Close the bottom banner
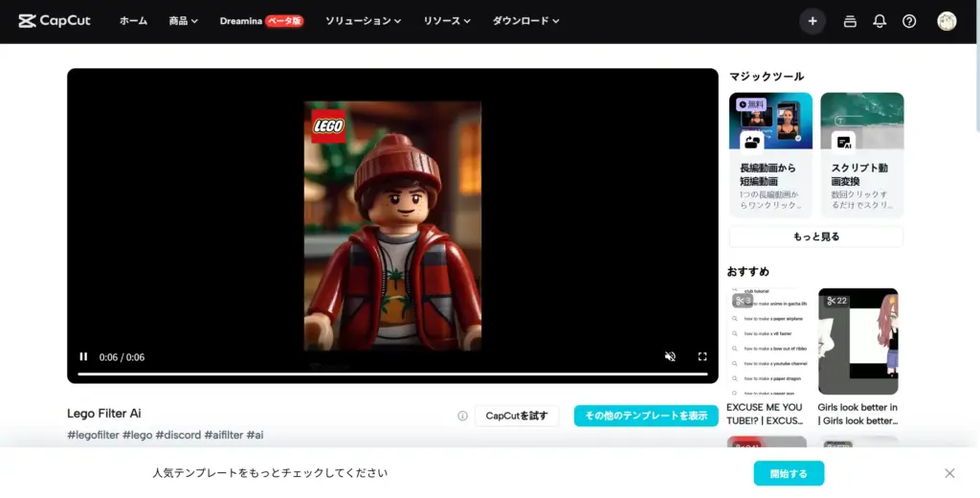Image resolution: width=980 pixels, height=498 pixels. 949,474
